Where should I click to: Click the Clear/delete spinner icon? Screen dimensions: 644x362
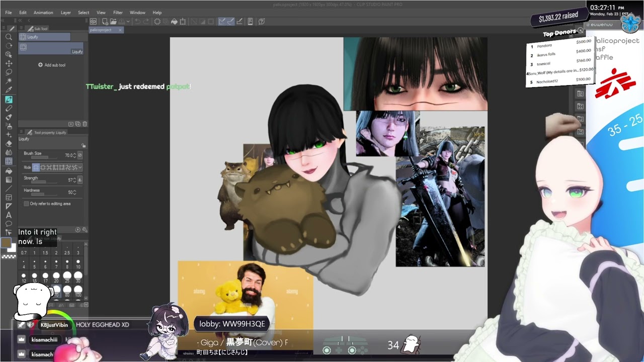point(157,22)
